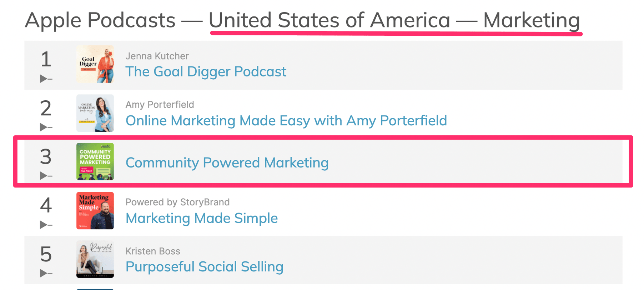Viewport: 644px width, 290px height.
Task: Play Purposeful Social Selling preview
Action: click(x=44, y=273)
